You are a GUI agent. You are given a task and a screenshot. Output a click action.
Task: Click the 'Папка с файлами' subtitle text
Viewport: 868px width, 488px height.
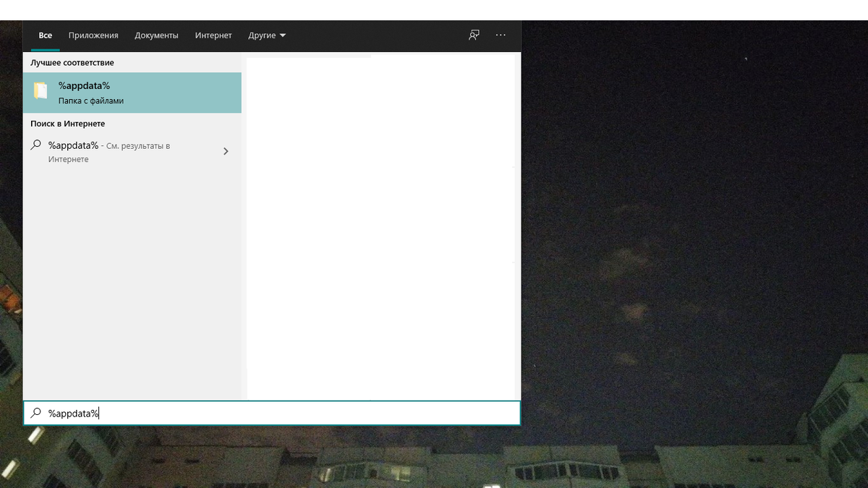(x=91, y=101)
